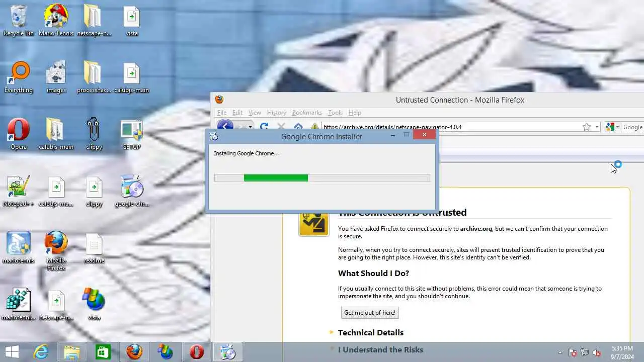Open the readme text file icon
644x362 pixels.
94,247
